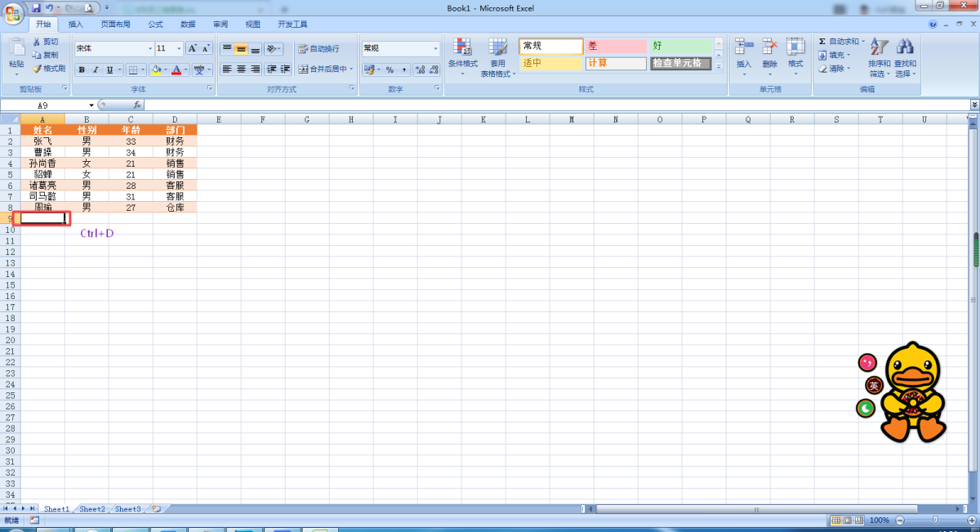980x532 pixels.
Task: Select cell A2 containing 张飞
Action: [42, 141]
